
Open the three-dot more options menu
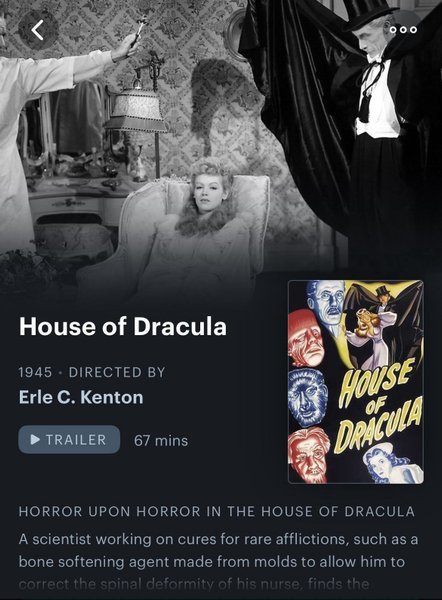[x=403, y=30]
